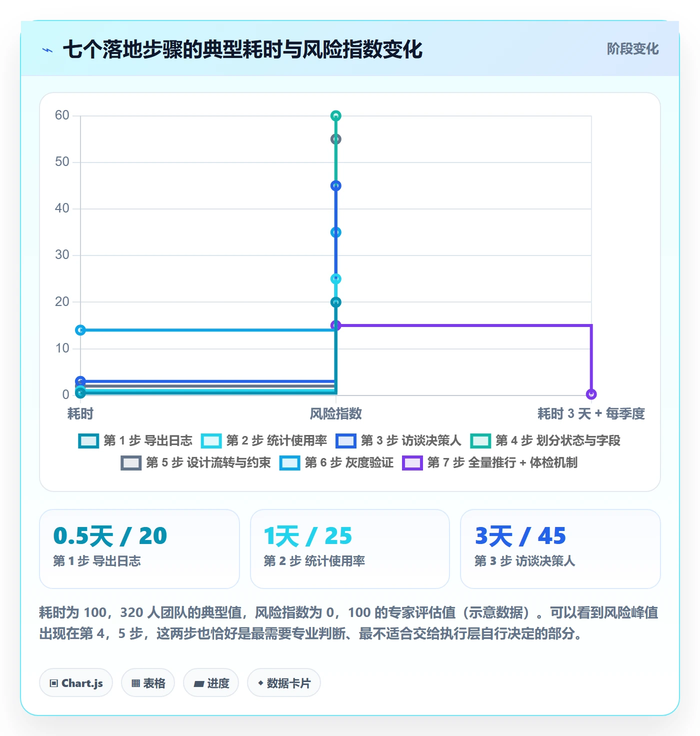
Task: Click the 耗时 x-axis label
Action: click(x=80, y=413)
